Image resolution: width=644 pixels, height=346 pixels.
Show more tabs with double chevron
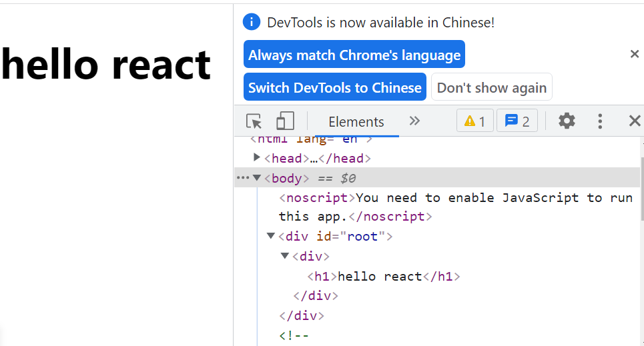coord(414,121)
